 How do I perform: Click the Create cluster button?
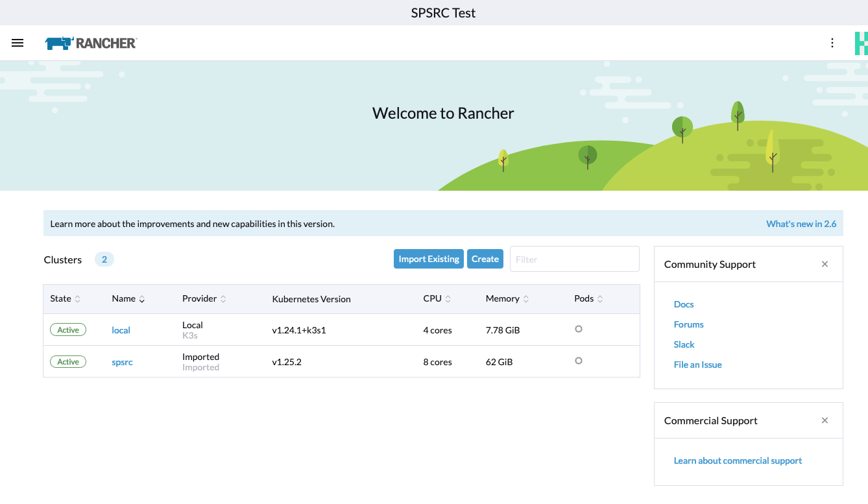[485, 259]
